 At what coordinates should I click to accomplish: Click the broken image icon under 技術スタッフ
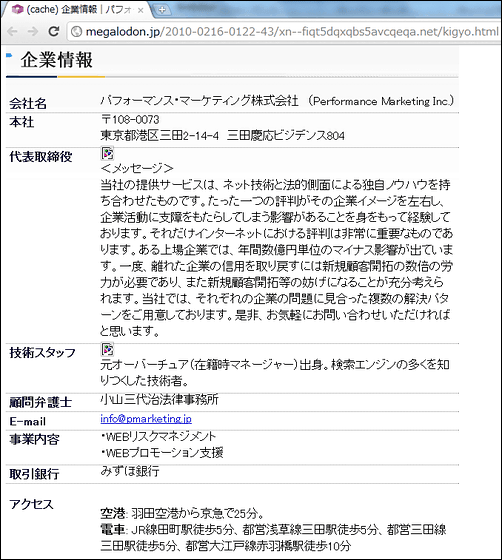107,349
